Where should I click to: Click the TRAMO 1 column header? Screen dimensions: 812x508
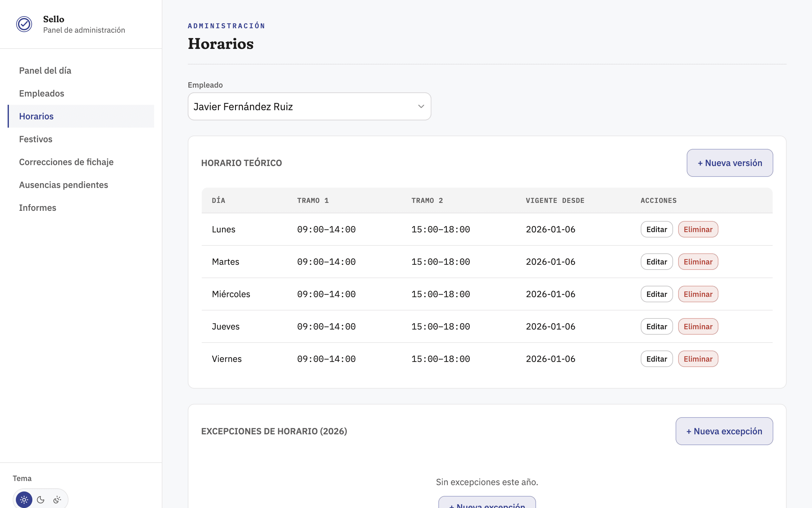313,201
